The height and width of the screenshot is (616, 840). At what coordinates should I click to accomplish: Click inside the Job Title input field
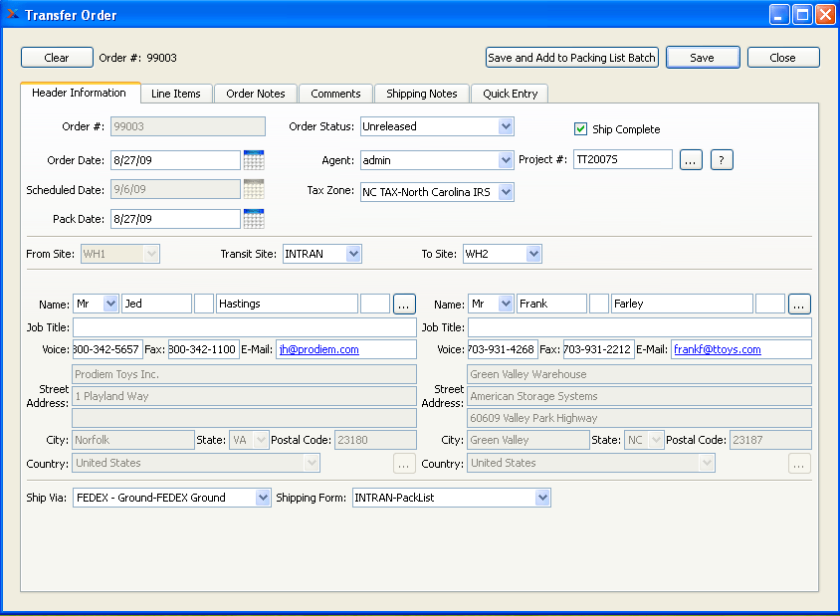[241, 326]
